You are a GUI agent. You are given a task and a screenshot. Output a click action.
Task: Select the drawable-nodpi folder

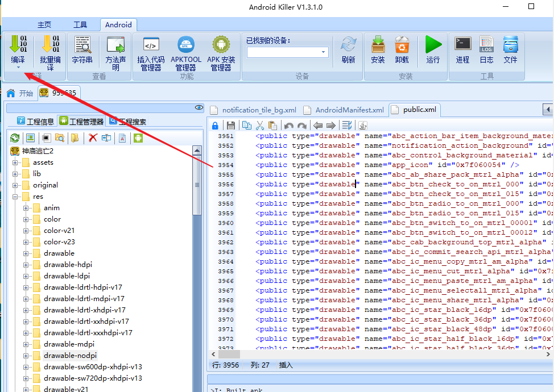(x=70, y=355)
